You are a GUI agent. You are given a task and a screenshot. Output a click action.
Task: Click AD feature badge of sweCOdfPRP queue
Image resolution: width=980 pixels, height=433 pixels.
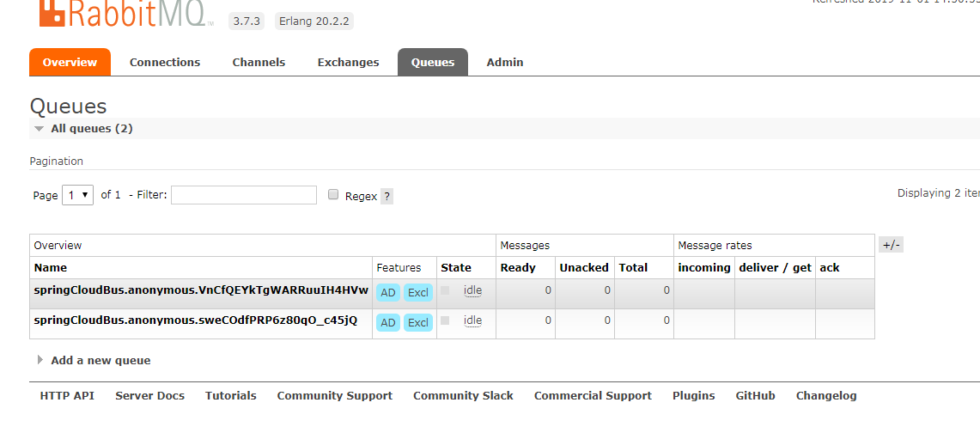pos(388,322)
